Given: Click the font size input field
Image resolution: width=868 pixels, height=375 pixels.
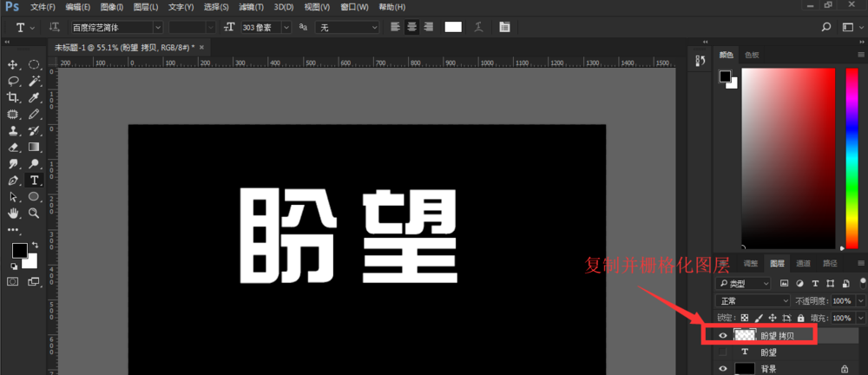Looking at the screenshot, I should coord(265,27).
